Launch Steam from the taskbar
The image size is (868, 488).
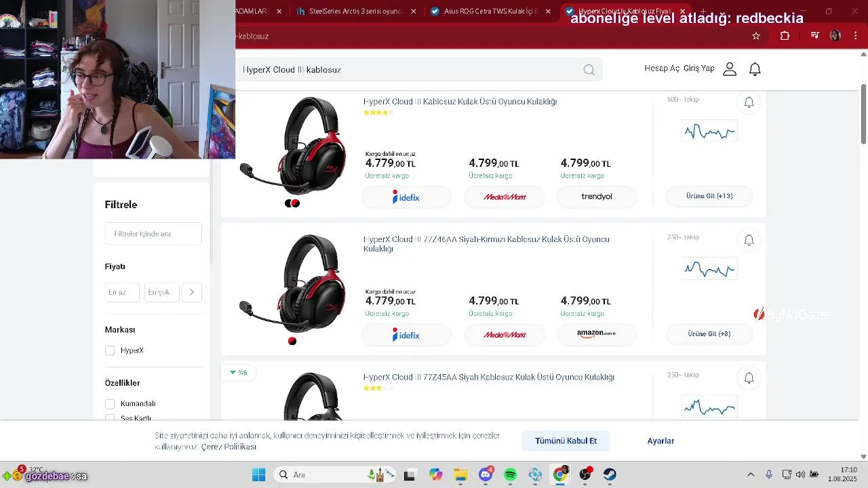610,475
